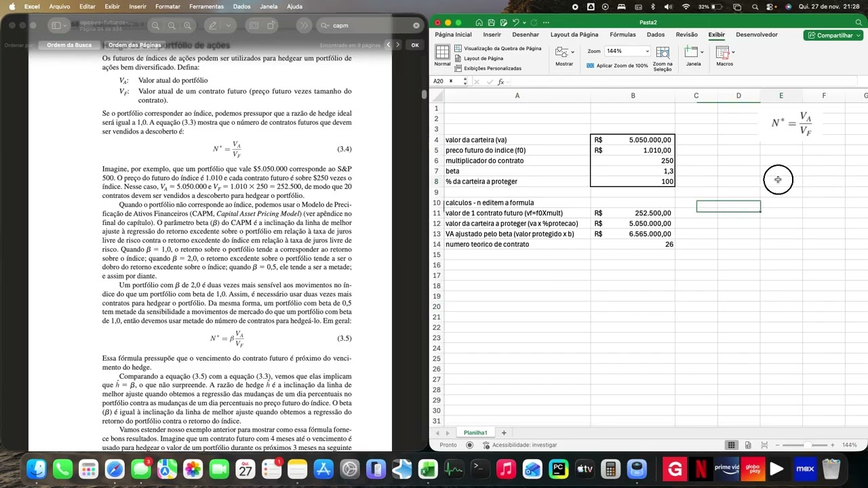The height and width of the screenshot is (488, 868).
Task: Switch to Page Layout view icon in status bar
Action: pyautogui.click(x=748, y=445)
